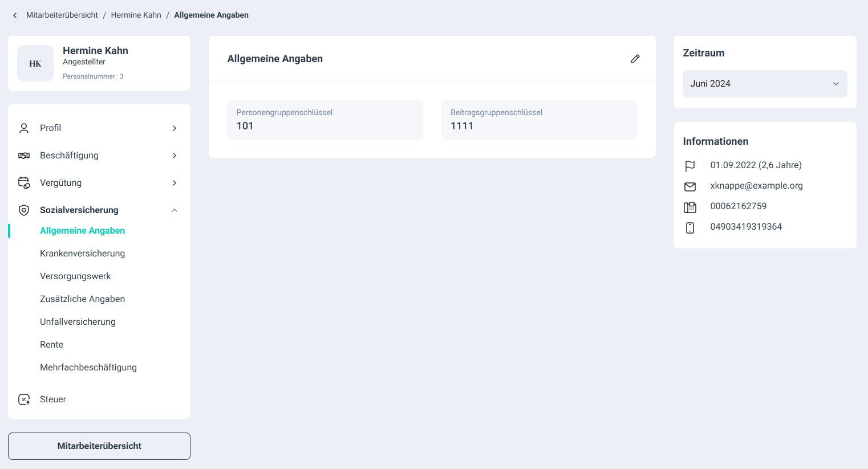Go to Mehrfachbeschäftigung submenu item
The image size is (868, 469).
pos(88,368)
